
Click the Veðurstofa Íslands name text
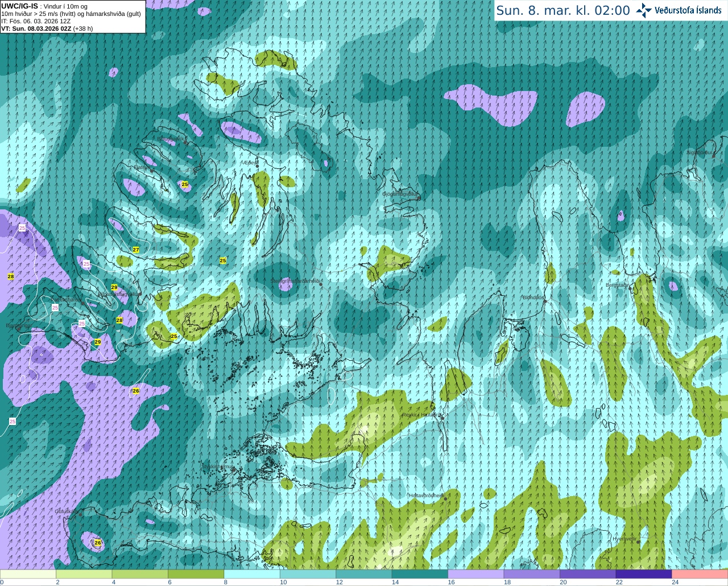coord(688,10)
